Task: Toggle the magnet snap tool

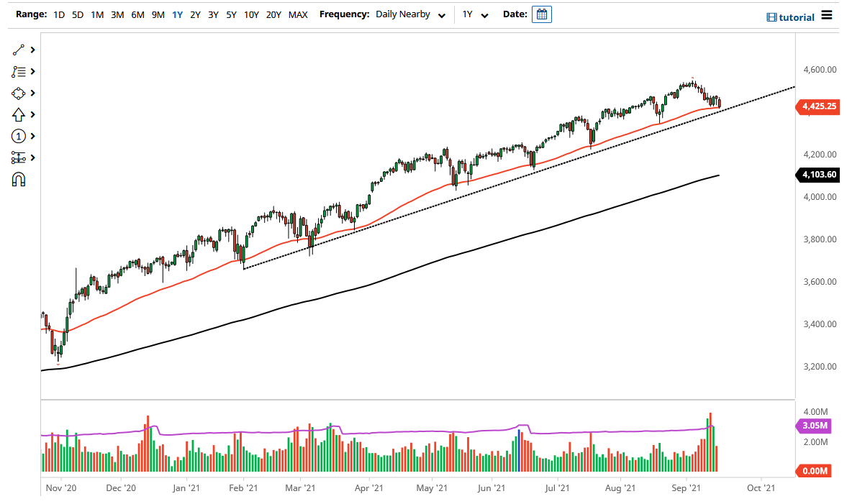Action: (19, 178)
